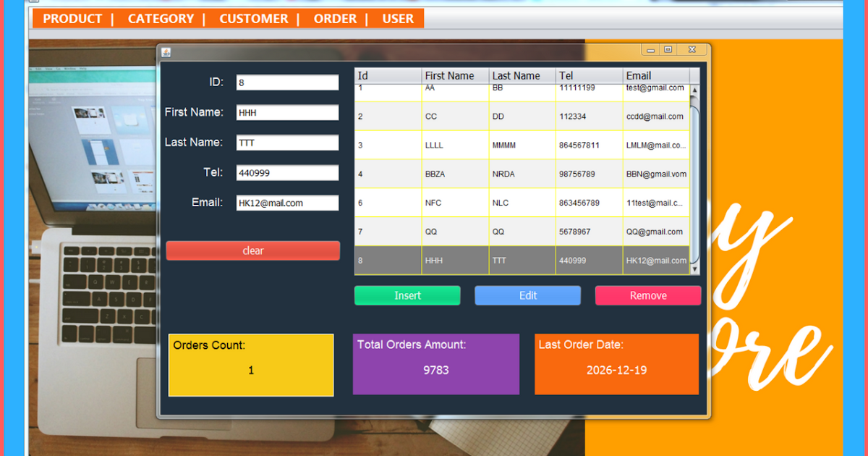Click the pink Remove button
The image size is (868, 456).
pos(648,295)
